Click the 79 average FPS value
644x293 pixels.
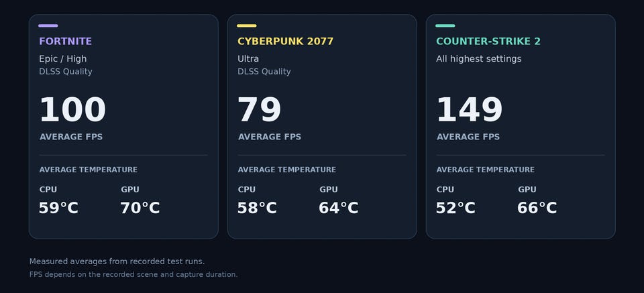click(260, 109)
